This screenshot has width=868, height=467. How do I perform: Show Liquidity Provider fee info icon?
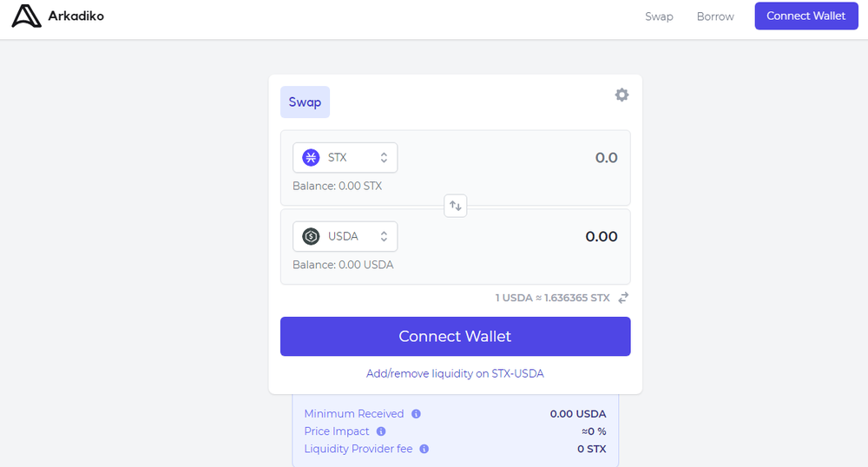[424, 449]
